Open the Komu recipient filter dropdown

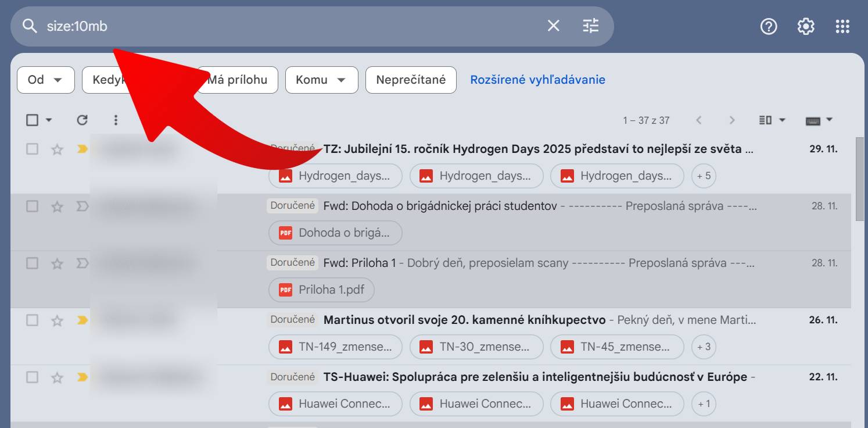point(321,80)
